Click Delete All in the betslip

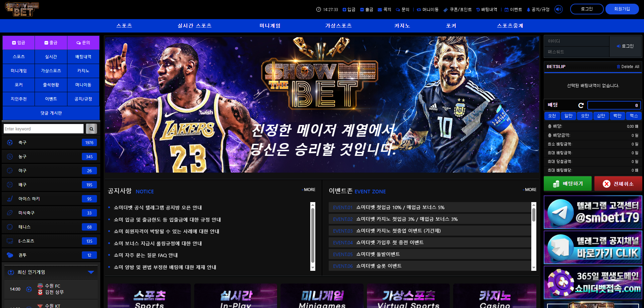point(628,67)
